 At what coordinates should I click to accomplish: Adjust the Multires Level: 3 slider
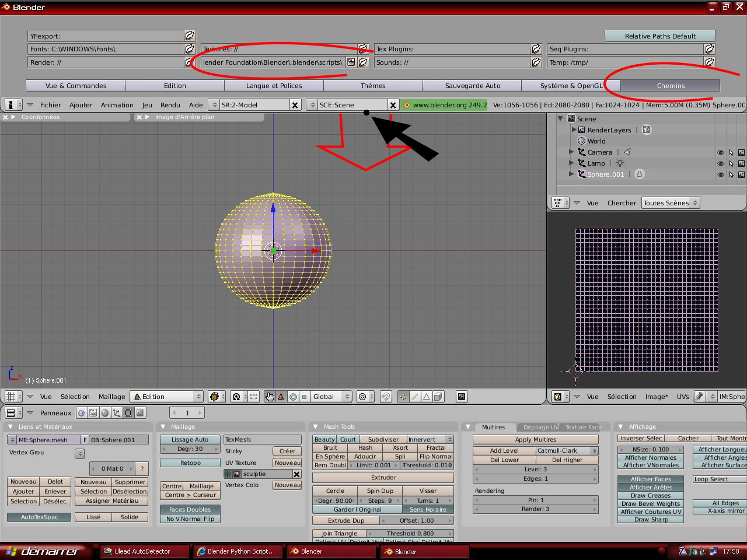[536, 470]
